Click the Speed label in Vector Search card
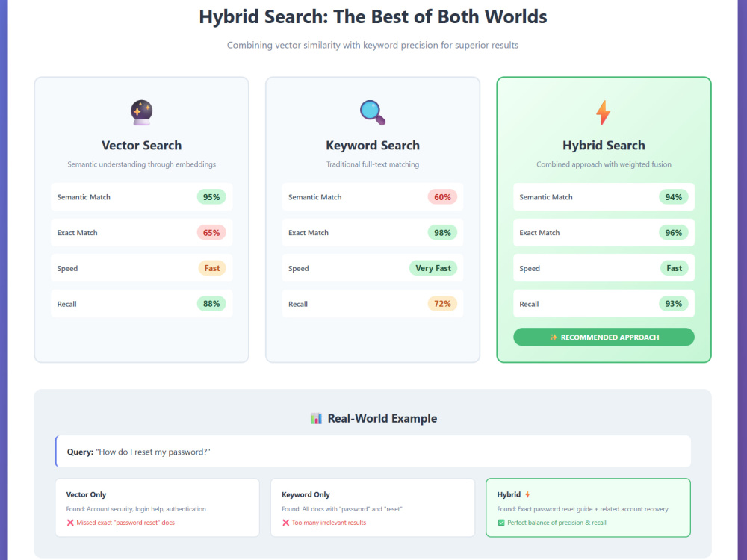The height and width of the screenshot is (560, 747). (67, 269)
